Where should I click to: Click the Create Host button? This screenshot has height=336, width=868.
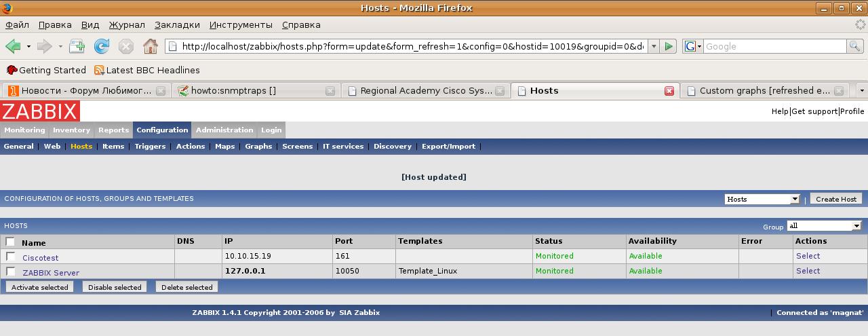pos(836,199)
